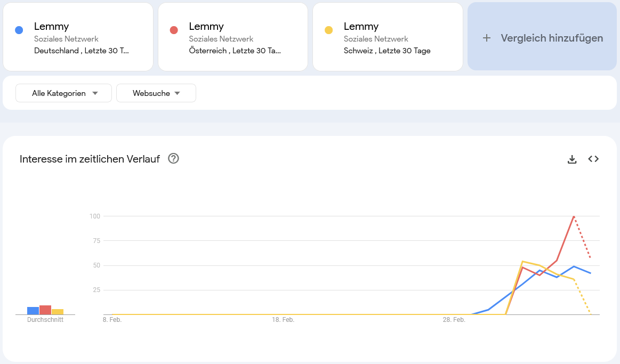Screen dimensions: 620x364
Task: Click Österreich, Letzte 30 Ta... text
Action: coord(235,51)
